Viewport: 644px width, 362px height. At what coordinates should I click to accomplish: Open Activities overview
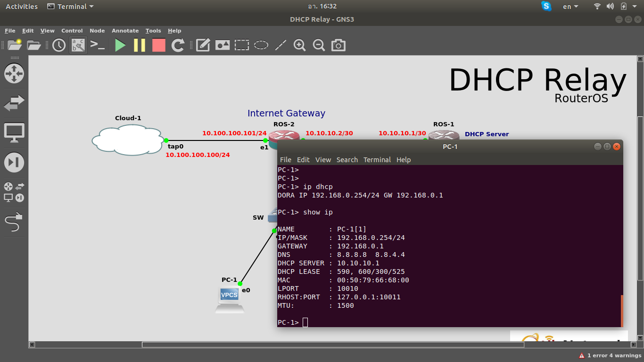(22, 6)
